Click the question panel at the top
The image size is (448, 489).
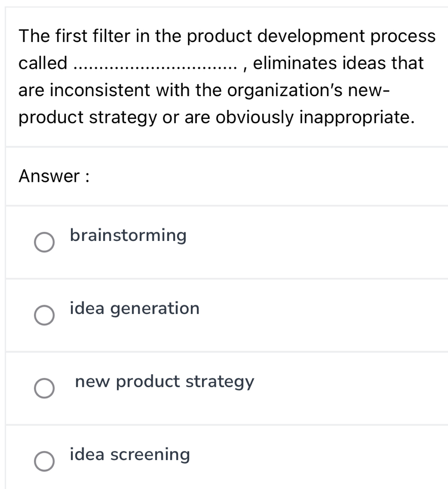coord(223,76)
